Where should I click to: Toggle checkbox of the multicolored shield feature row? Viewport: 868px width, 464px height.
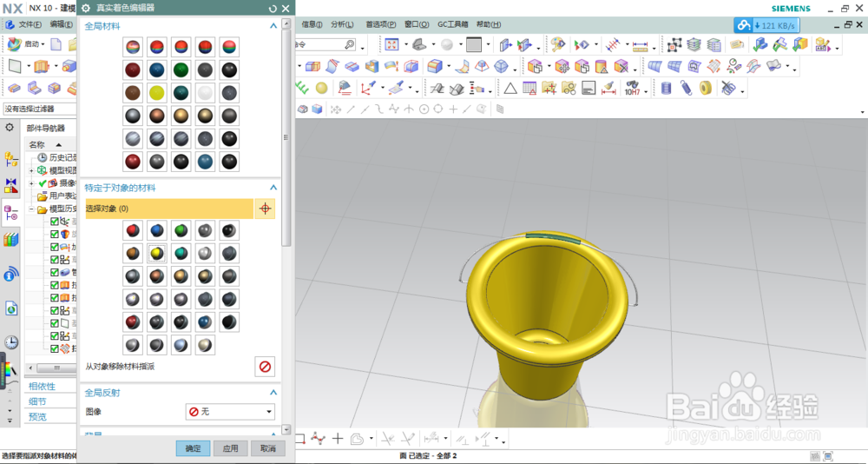pos(54,235)
